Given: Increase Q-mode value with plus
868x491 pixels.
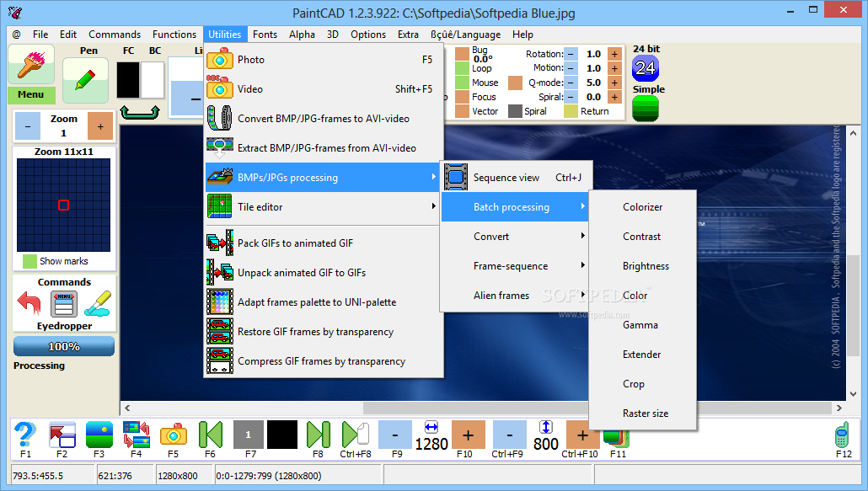Looking at the screenshot, I should 614,83.
